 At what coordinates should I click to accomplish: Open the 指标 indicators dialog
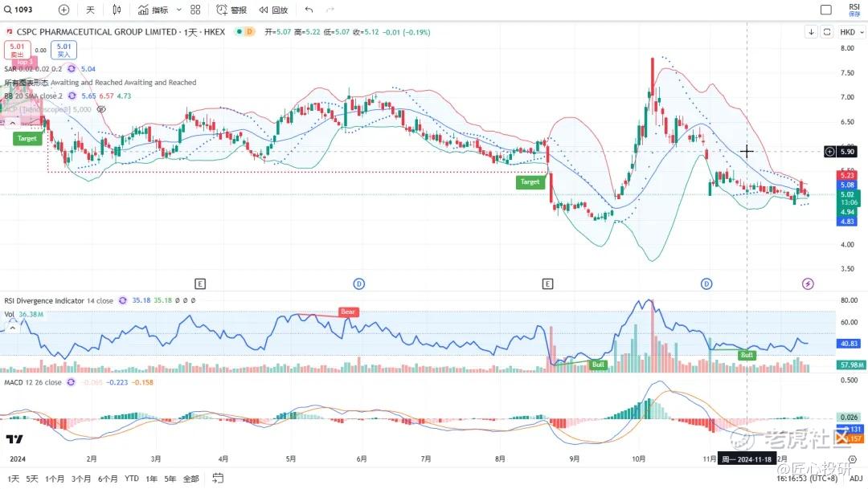click(x=154, y=10)
